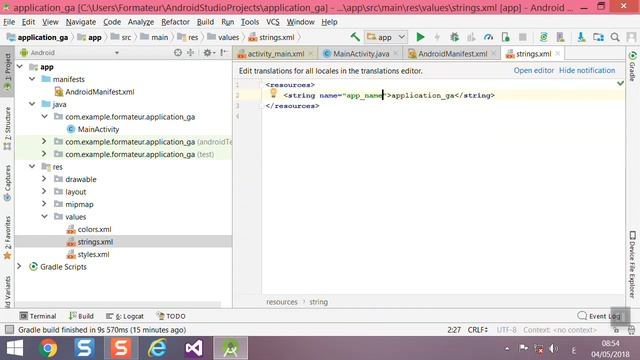Open the Event Log button
The image size is (640, 360).
[x=599, y=316]
